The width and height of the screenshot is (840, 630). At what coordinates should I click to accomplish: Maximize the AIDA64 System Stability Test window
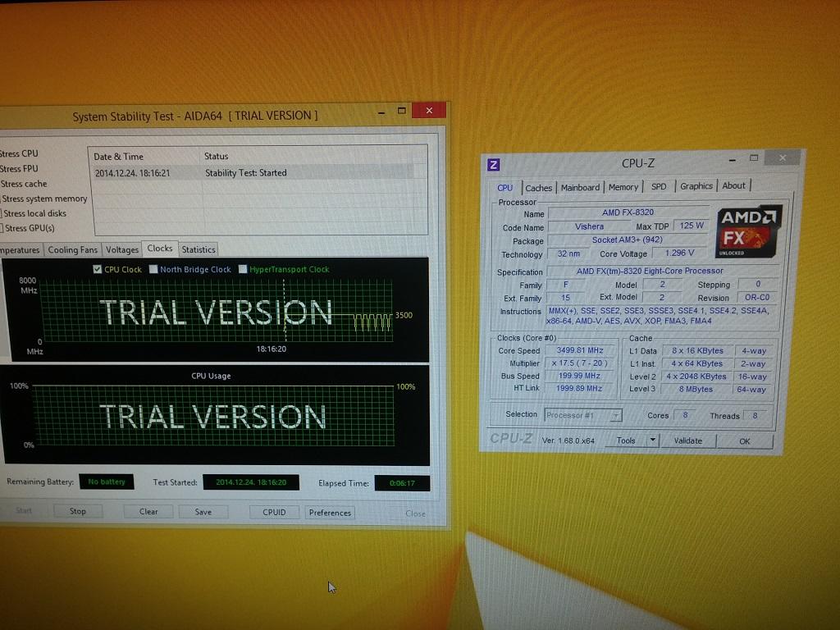tap(402, 111)
